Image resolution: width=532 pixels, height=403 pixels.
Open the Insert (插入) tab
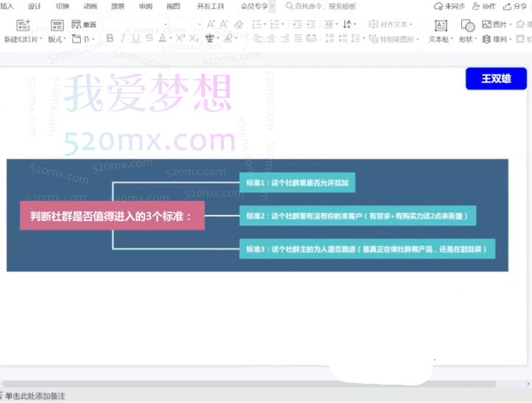(x=7, y=6)
